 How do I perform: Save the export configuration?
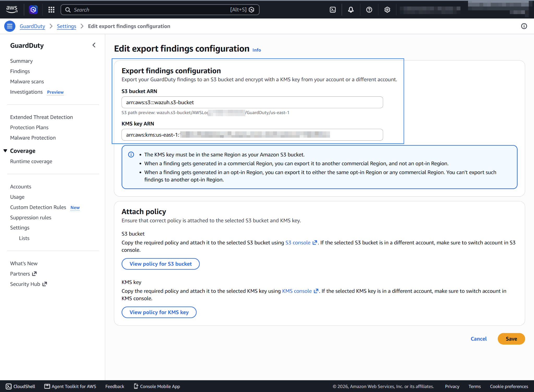(x=511, y=339)
